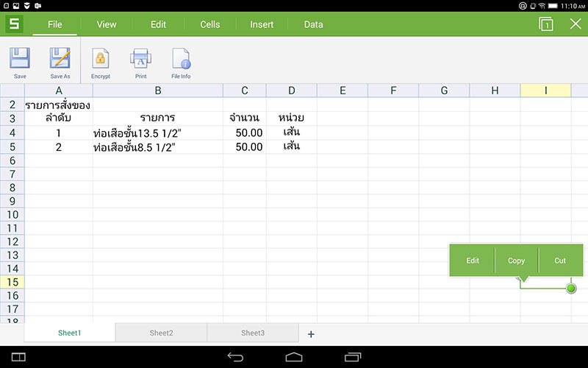Select cell ท่อเสือชั้น13.5 1/2"
Viewport: 588px width, 368px height.
158,133
